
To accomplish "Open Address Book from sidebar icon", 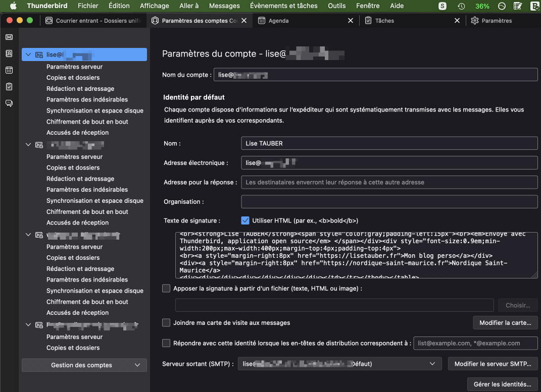I will pos(9,53).
